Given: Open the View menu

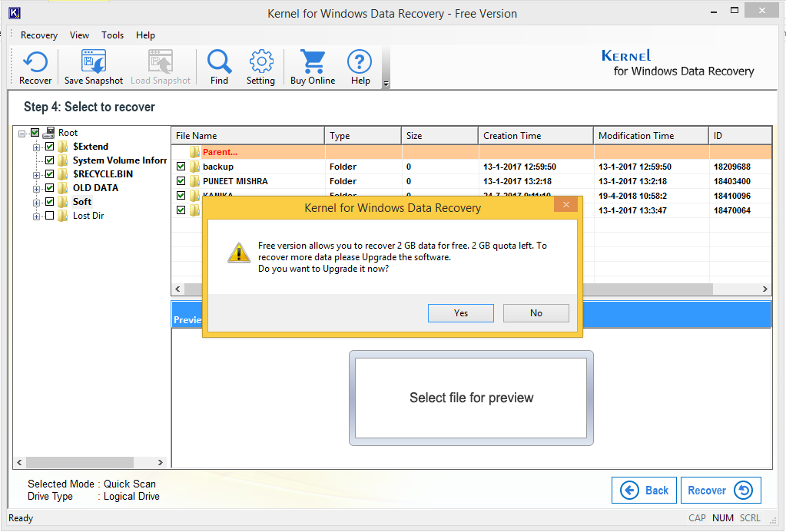Looking at the screenshot, I should point(79,35).
